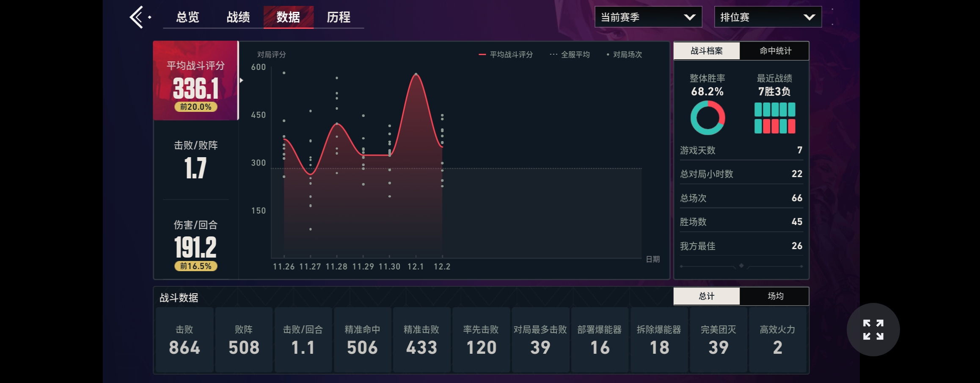Click the 前16.5% damage ranking badge
This screenshot has height=383, width=980.
point(196,266)
